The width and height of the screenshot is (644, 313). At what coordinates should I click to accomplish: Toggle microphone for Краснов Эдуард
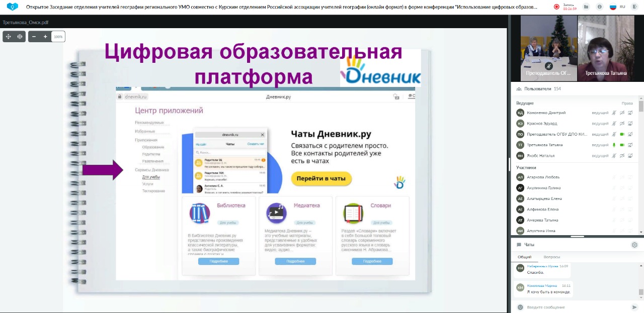click(614, 124)
